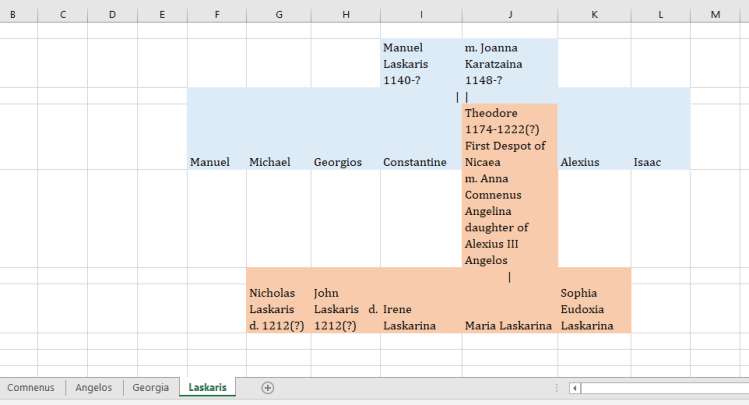Open the Angelos sheet tab

pyautogui.click(x=94, y=387)
